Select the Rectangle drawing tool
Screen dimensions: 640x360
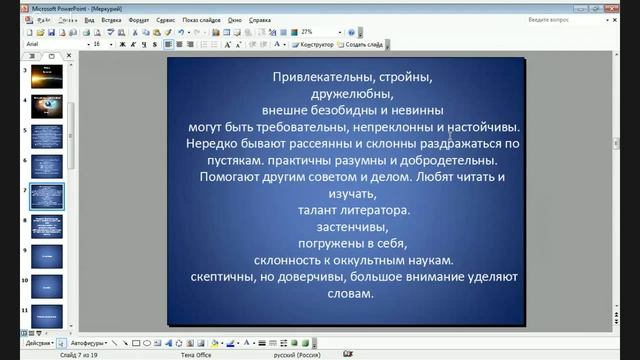click(136, 343)
